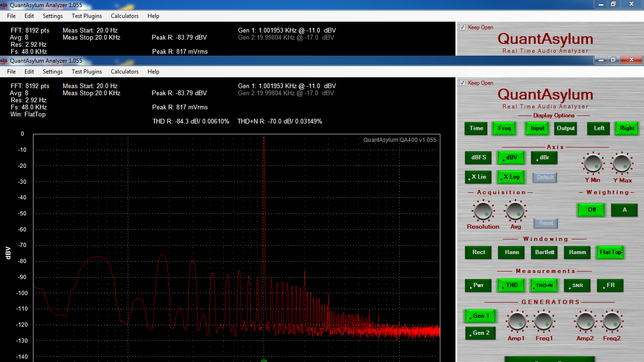The image size is (644, 362).
Task: Open Edit menu in front window
Action: [29, 72]
